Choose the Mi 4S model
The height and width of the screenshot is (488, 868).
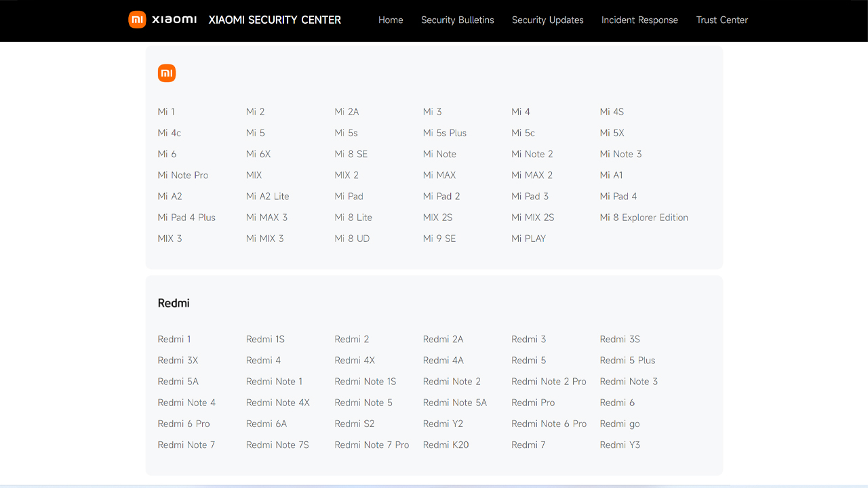point(612,112)
